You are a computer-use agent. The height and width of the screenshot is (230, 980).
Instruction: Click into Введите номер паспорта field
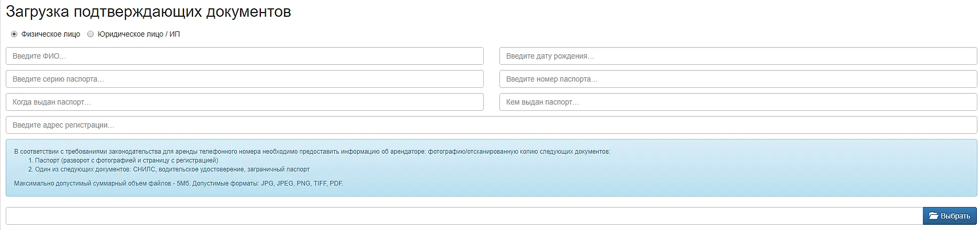(738, 79)
